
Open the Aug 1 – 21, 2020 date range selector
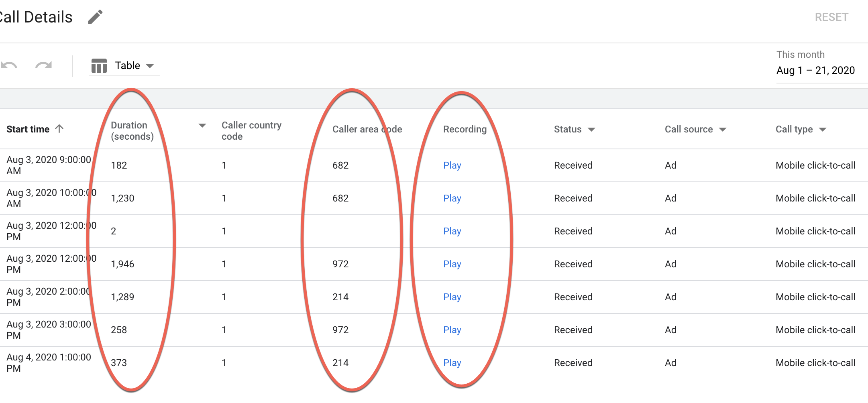tap(815, 70)
